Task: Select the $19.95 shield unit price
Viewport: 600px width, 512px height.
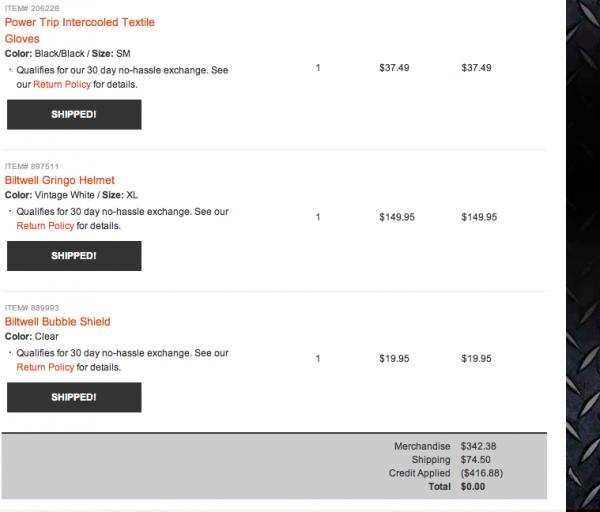Action: 394,359
